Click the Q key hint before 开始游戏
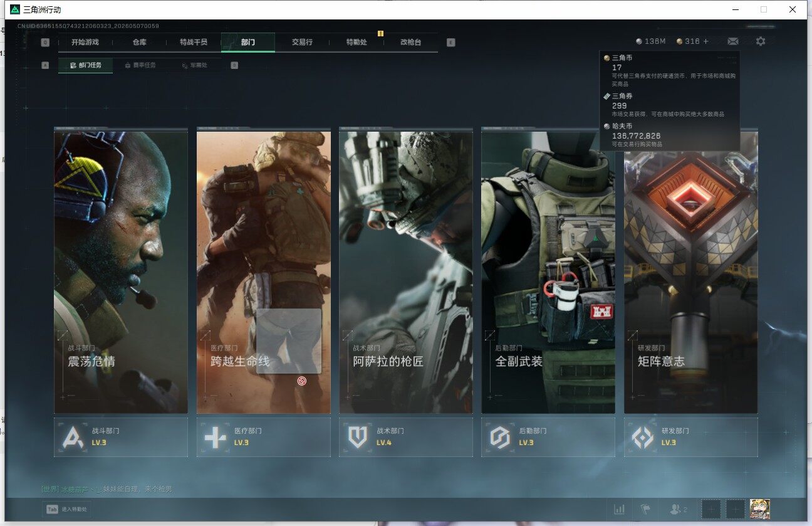The width and height of the screenshot is (812, 526). pyautogui.click(x=45, y=43)
